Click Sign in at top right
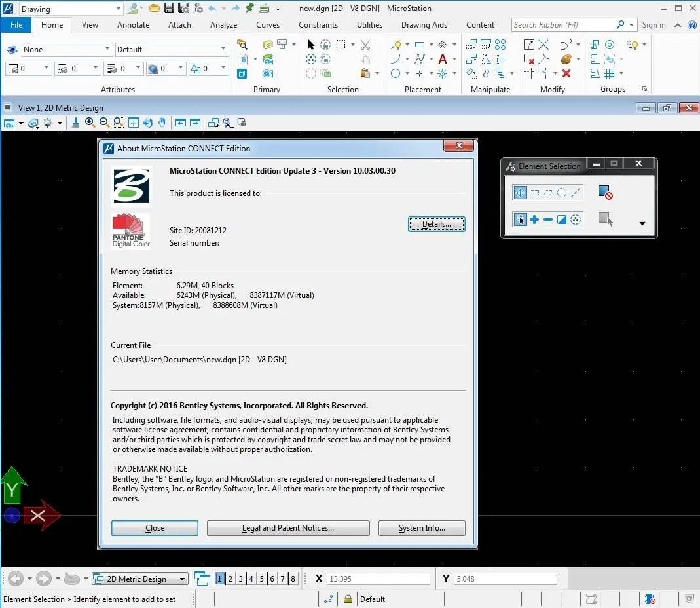Image resolution: width=700 pixels, height=608 pixels. pyautogui.click(x=654, y=25)
